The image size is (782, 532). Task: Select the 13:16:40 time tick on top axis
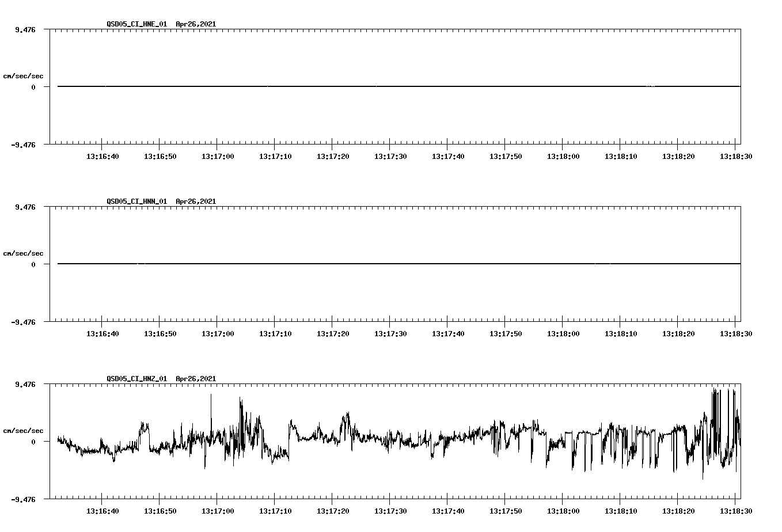point(103,155)
